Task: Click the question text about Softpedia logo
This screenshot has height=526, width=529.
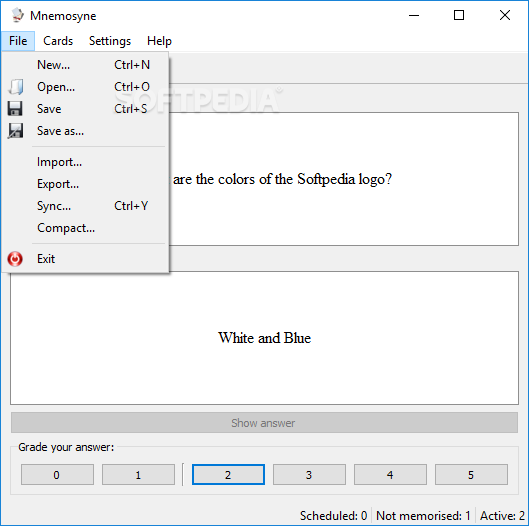Action: [x=282, y=179]
